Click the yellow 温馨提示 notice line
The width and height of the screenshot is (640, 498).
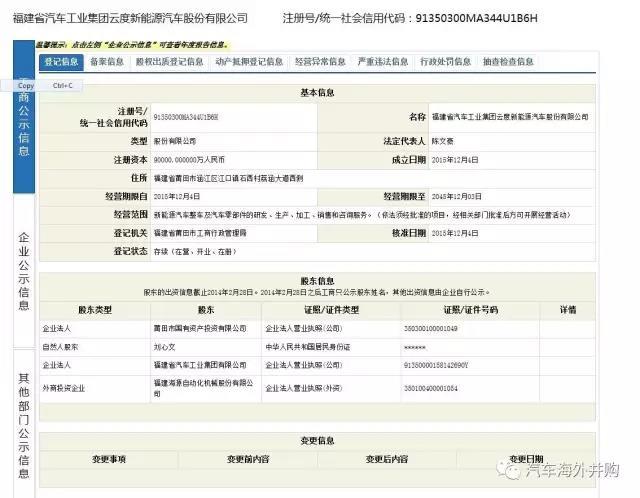(x=133, y=45)
